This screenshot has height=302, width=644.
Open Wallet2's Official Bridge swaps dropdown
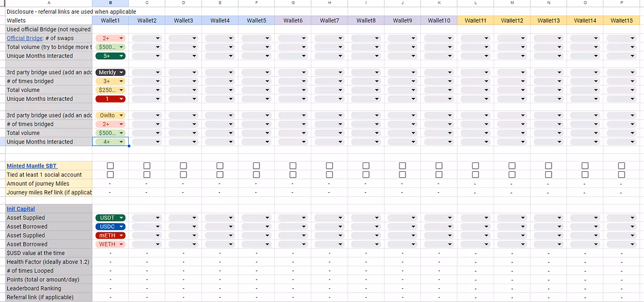click(x=147, y=38)
